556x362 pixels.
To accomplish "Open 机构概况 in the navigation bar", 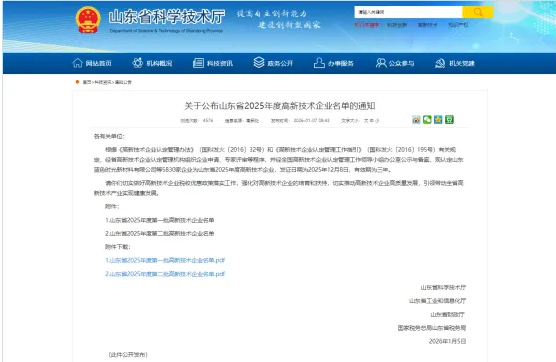I will [152, 63].
